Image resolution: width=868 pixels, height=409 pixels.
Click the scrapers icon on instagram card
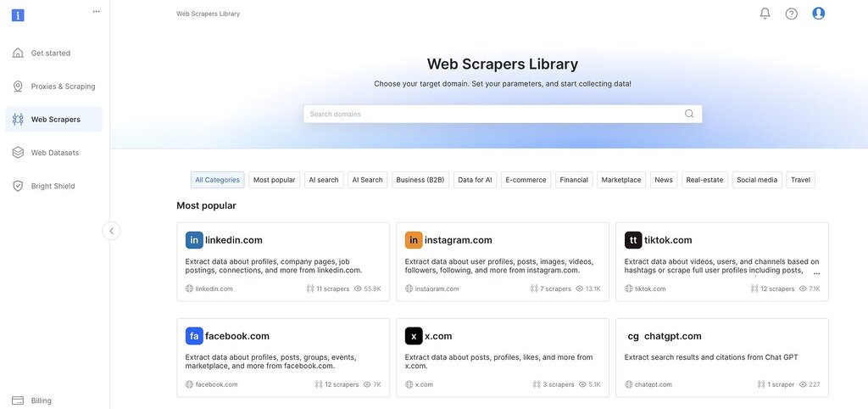point(534,289)
